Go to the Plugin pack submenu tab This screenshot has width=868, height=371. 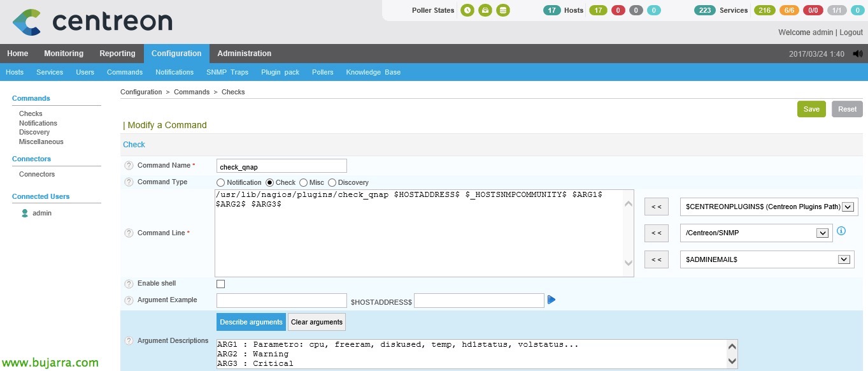coord(280,72)
